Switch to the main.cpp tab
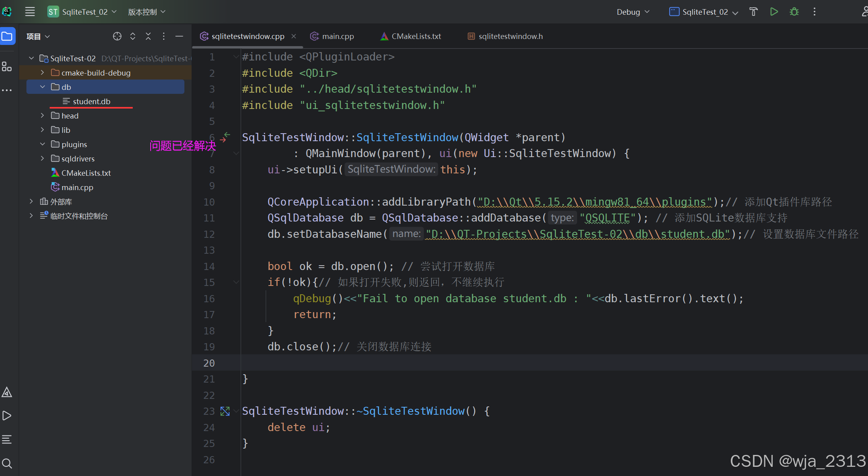This screenshot has height=476, width=868. coord(337,36)
